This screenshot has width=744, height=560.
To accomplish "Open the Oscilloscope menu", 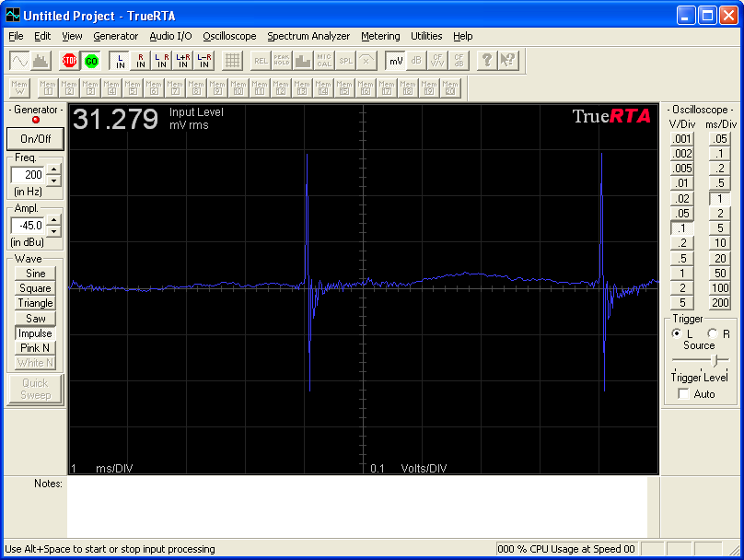I will pyautogui.click(x=229, y=36).
